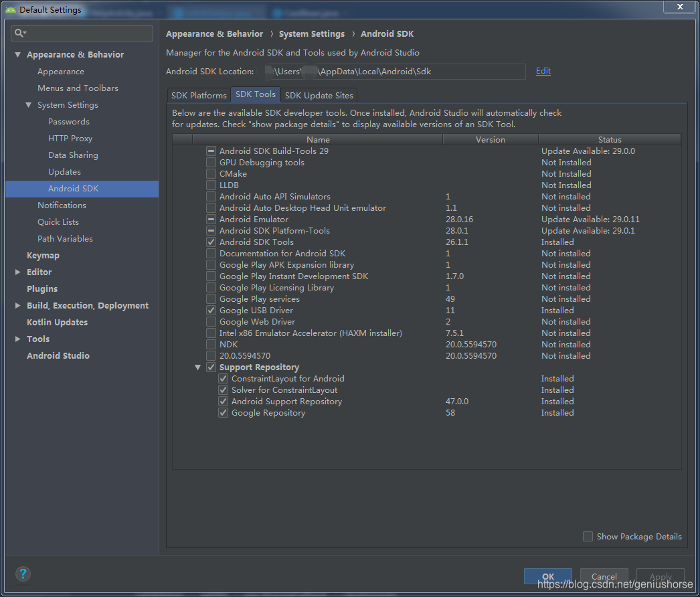Close the Default Settings dialog
This screenshot has width=700, height=597.
pos(680,7)
